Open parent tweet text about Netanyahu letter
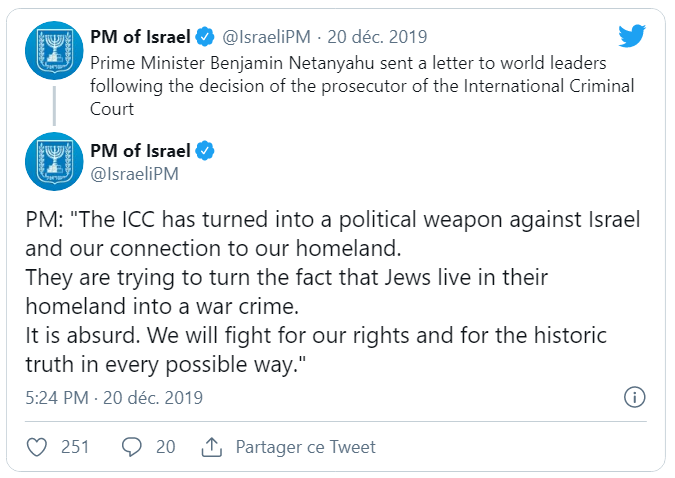The image size is (675, 478). click(362, 86)
